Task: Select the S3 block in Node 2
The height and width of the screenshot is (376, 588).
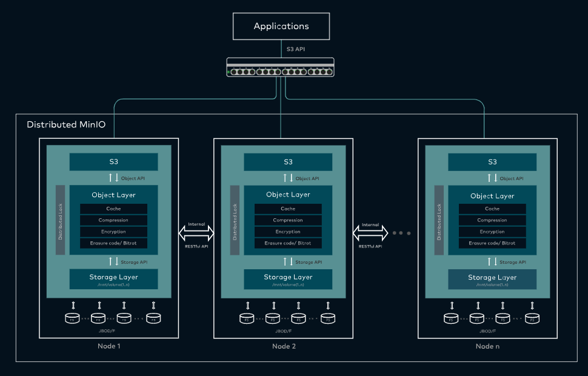Action: pyautogui.click(x=288, y=162)
